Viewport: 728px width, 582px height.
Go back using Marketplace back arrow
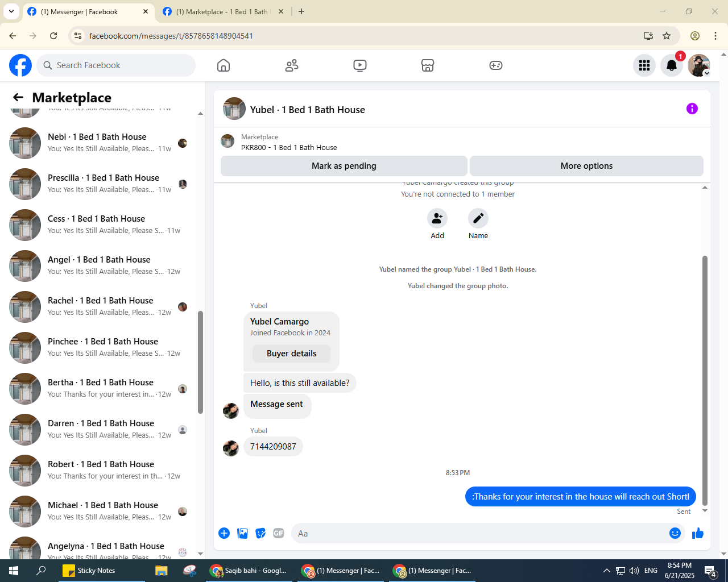[x=18, y=97]
